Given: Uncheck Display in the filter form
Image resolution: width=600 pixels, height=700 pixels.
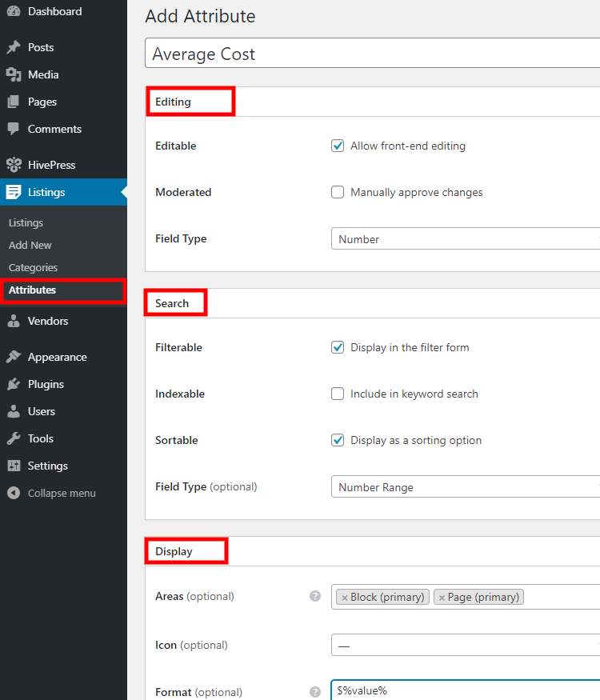Looking at the screenshot, I should (x=338, y=348).
